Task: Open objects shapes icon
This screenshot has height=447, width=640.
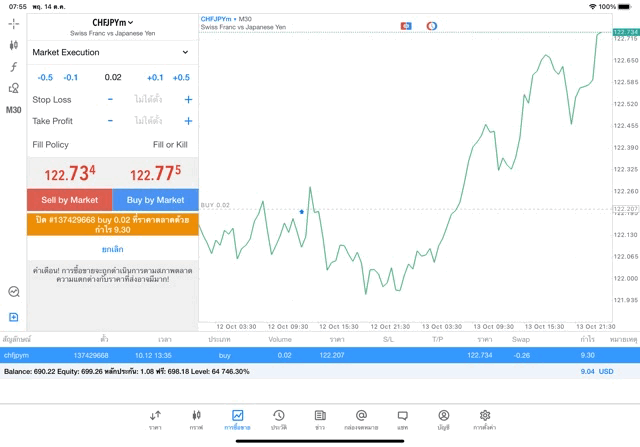Action: click(13, 88)
